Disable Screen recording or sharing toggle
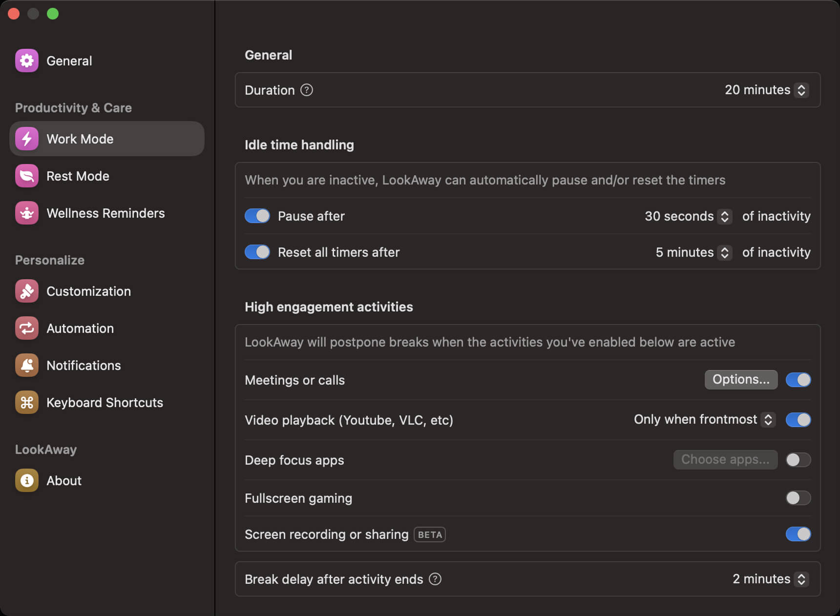840x616 pixels. pos(798,534)
